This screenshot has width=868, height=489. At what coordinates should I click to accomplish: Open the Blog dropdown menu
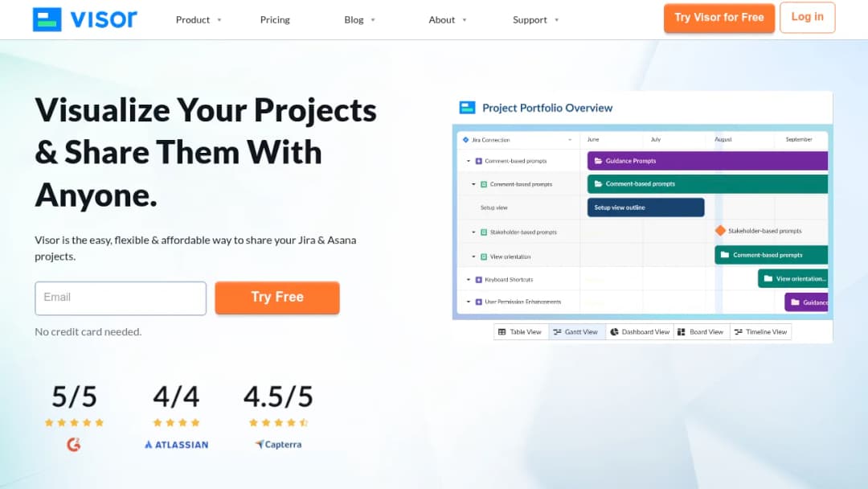(x=359, y=20)
